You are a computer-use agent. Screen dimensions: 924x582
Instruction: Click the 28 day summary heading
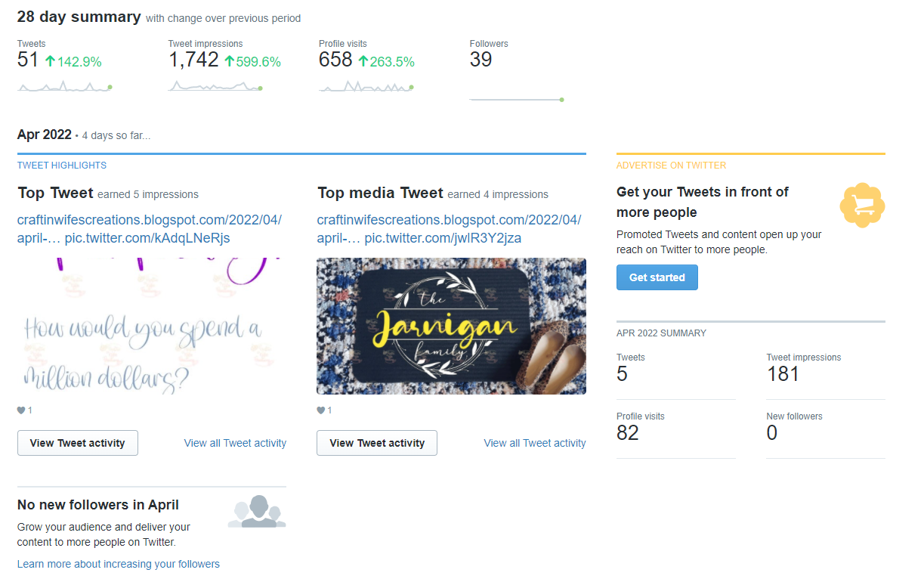(79, 17)
